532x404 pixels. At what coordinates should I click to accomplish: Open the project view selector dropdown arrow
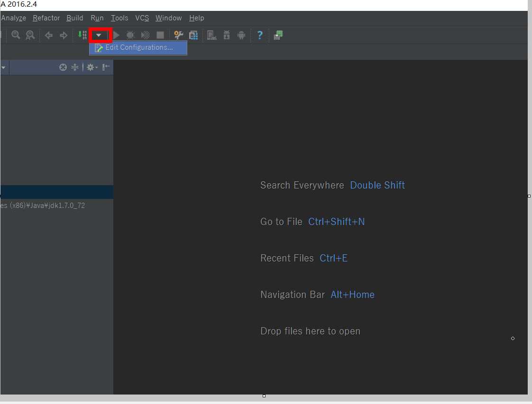[3, 67]
